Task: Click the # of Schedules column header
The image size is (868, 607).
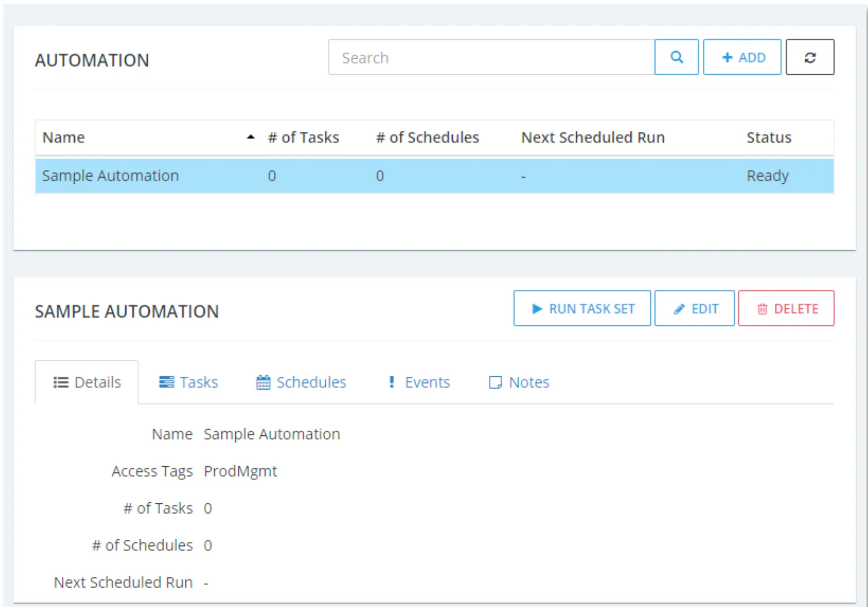Action: pyautogui.click(x=428, y=137)
